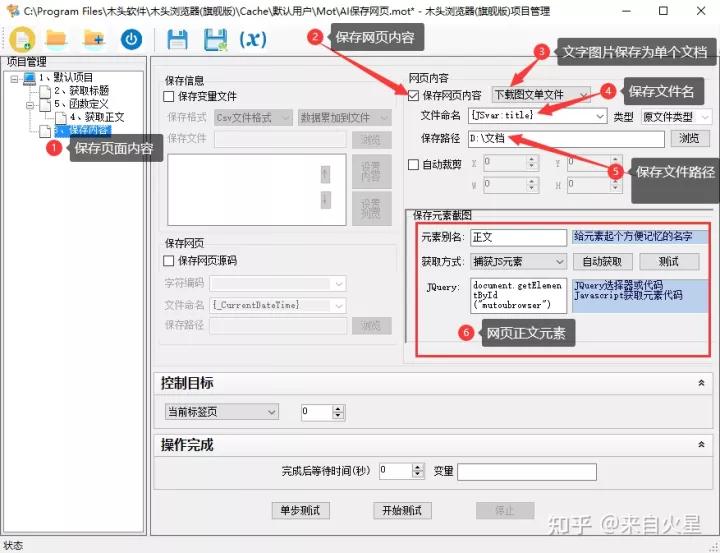Viewport: 720px width, 553px height.
Task: Click the blue power button icon
Action: tap(131, 40)
